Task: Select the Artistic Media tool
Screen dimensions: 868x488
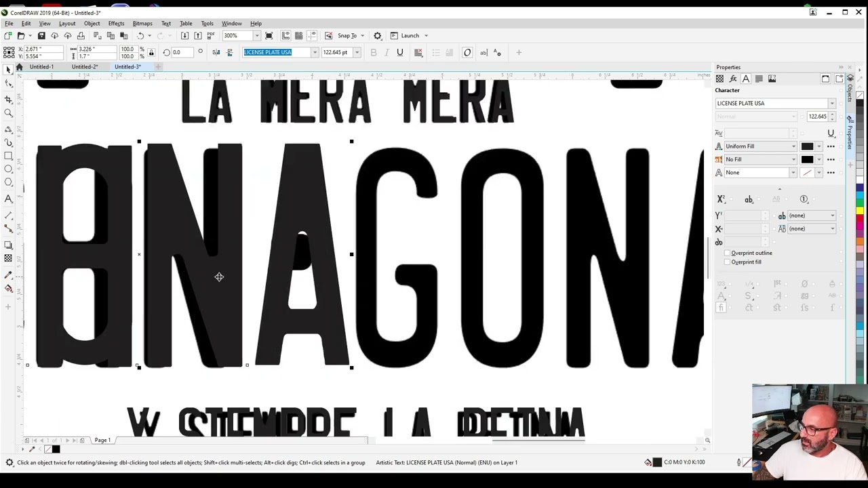Action: 8,143
